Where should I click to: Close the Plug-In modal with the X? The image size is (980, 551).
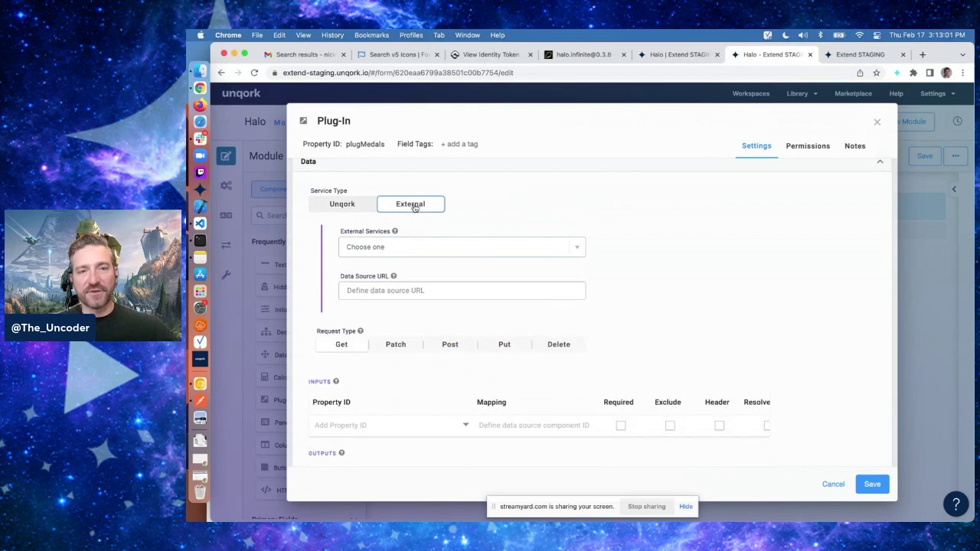tap(877, 122)
